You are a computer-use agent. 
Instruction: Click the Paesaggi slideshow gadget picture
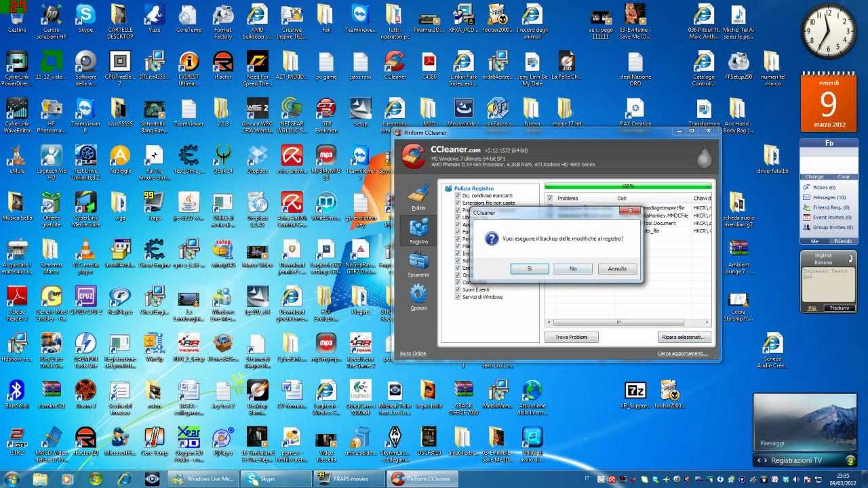click(x=804, y=424)
